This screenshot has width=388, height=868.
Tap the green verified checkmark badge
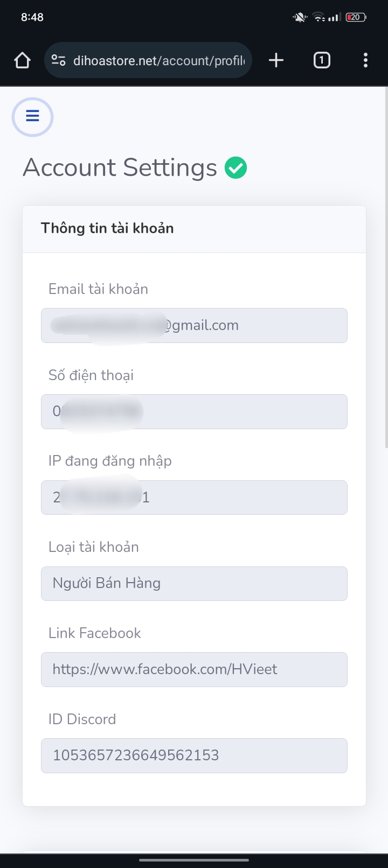(x=236, y=167)
